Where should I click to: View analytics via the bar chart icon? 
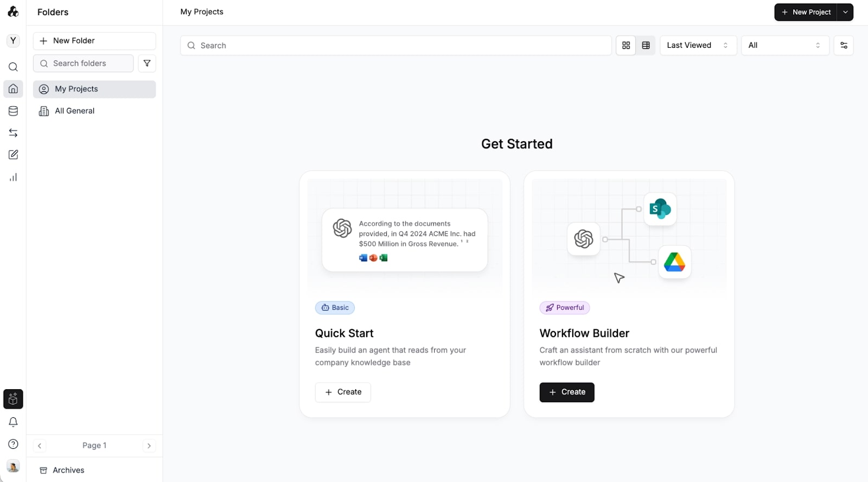pos(13,177)
